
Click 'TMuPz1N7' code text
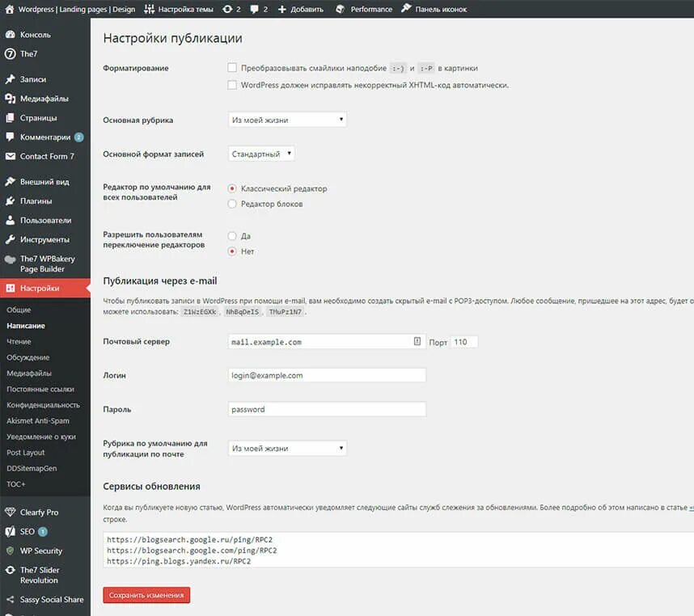click(x=285, y=312)
